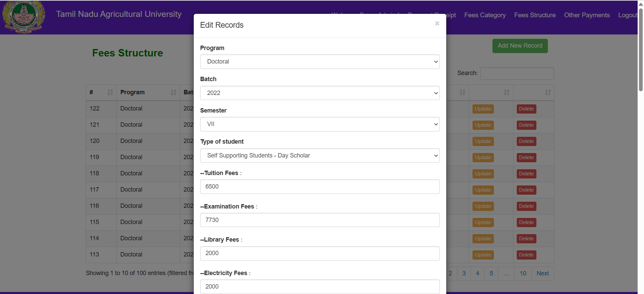Click the Add New Record button
Viewport: 644px width, 294px height.
[x=520, y=46]
